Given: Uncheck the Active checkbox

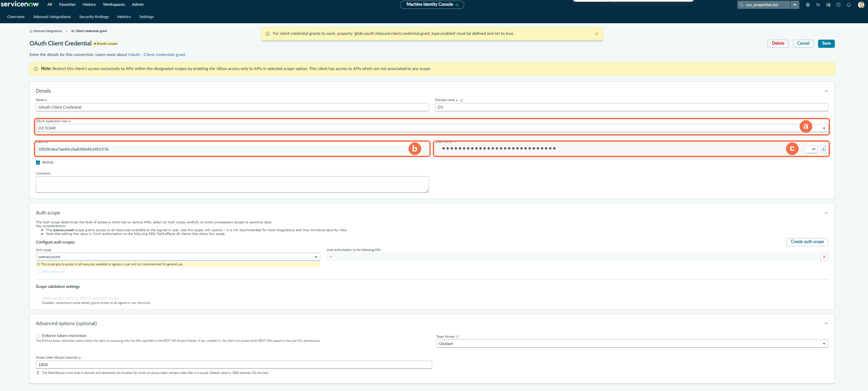Looking at the screenshot, I should click(38, 163).
